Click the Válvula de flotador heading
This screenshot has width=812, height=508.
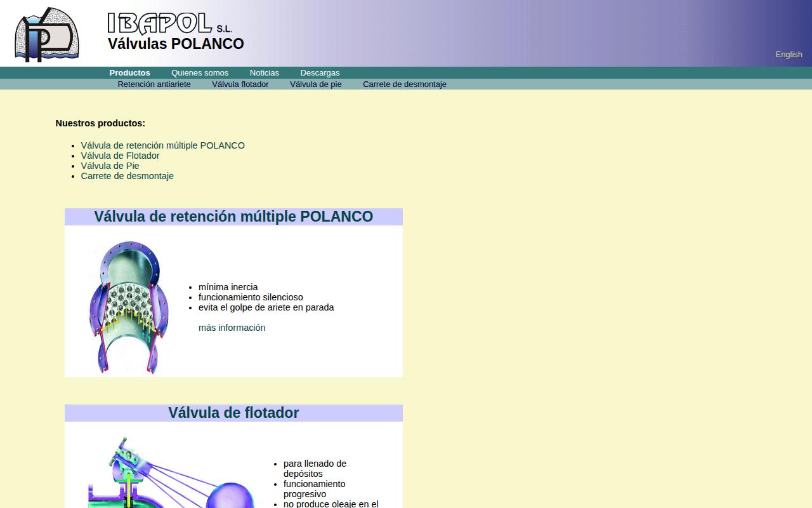[x=233, y=413]
